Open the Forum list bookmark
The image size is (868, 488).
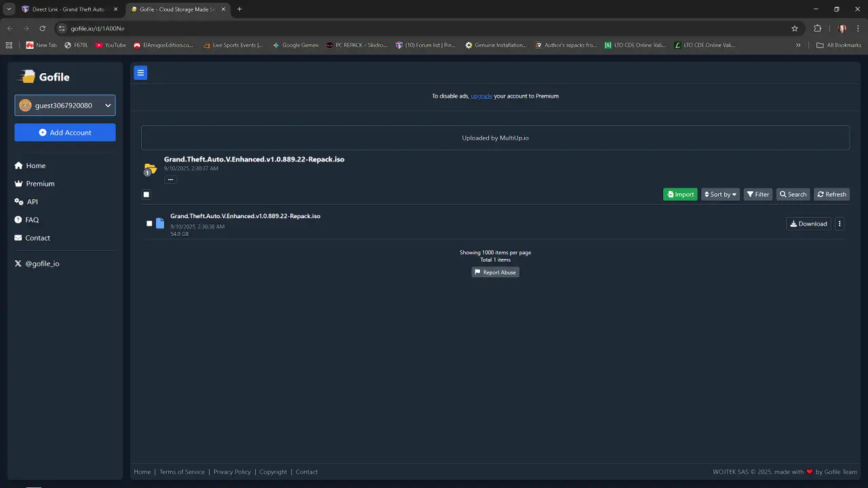click(426, 45)
